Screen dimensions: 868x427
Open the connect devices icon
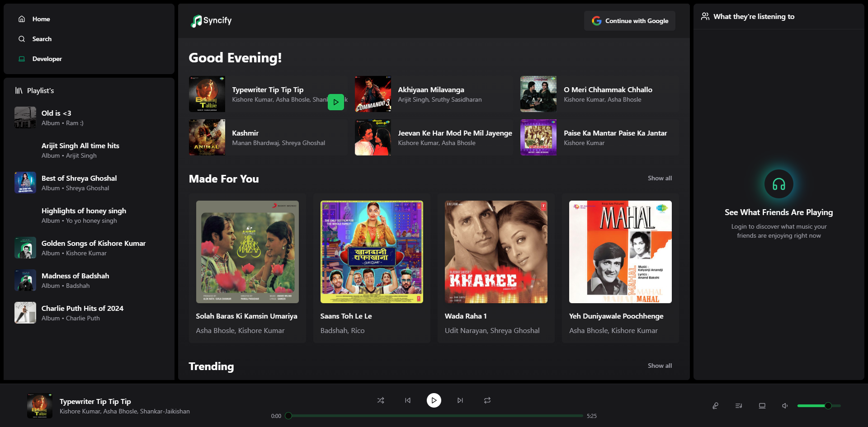(x=762, y=406)
